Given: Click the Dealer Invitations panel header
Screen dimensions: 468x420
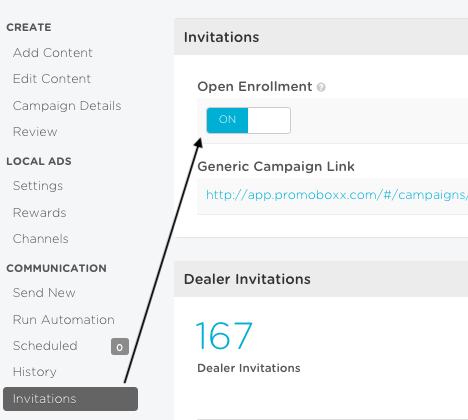Looking at the screenshot, I should (321, 279).
